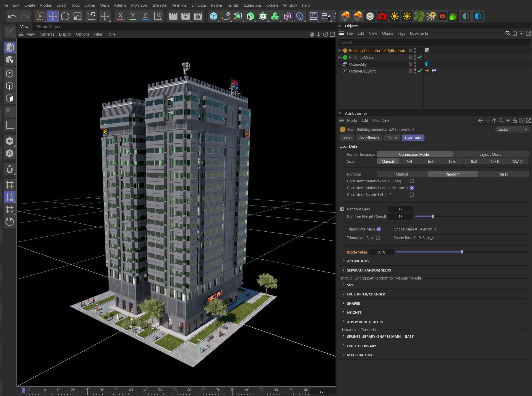This screenshot has width=532, height=396.
Task: Open Edit Render Settings icon
Action: 198,16
